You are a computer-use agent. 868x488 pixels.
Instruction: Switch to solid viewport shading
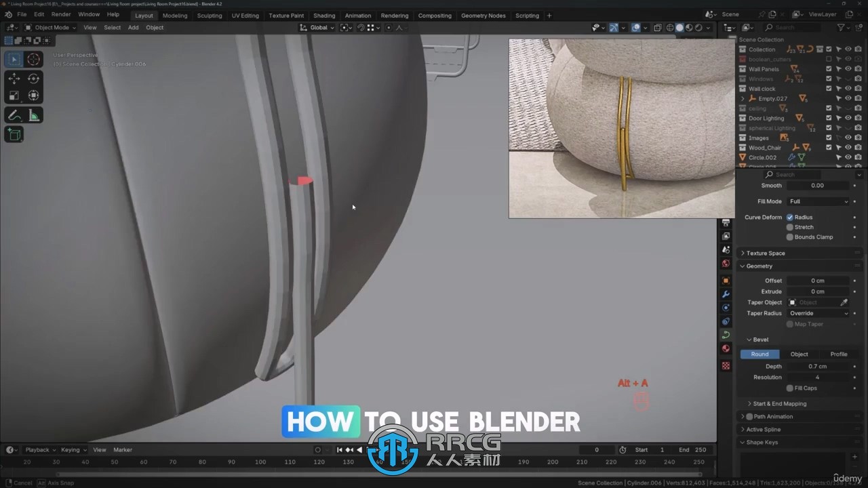click(x=679, y=28)
